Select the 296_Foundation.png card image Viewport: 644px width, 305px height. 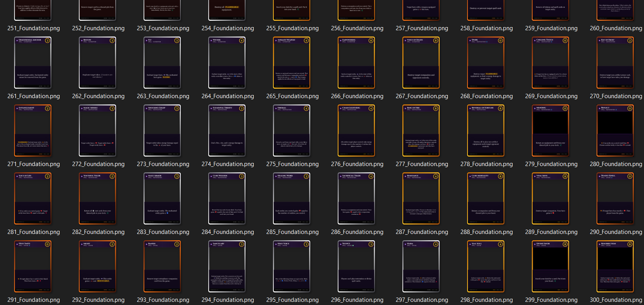pyautogui.click(x=357, y=267)
